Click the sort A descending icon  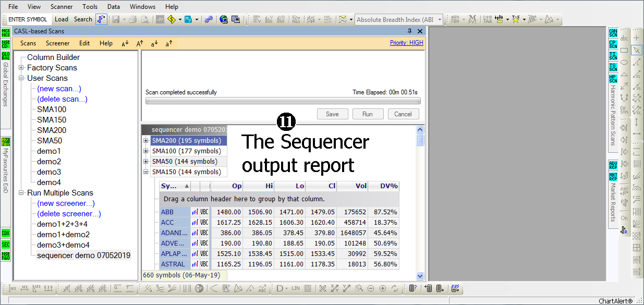125,44
